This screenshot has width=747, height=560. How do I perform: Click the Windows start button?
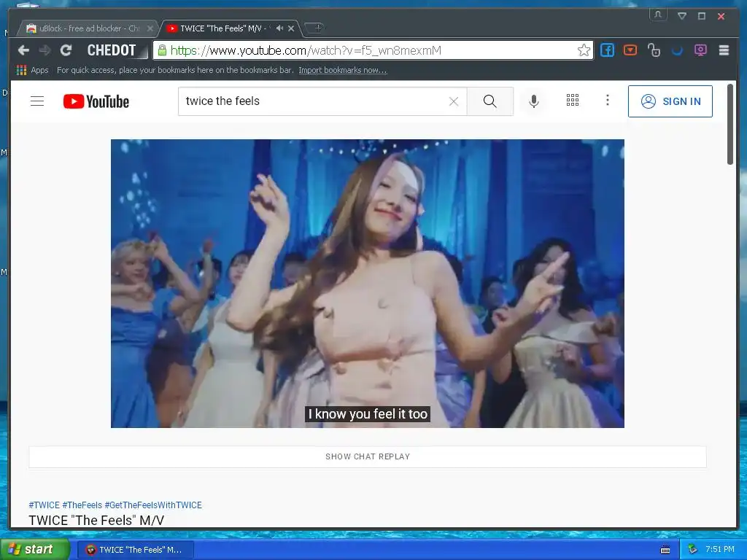coord(34,549)
